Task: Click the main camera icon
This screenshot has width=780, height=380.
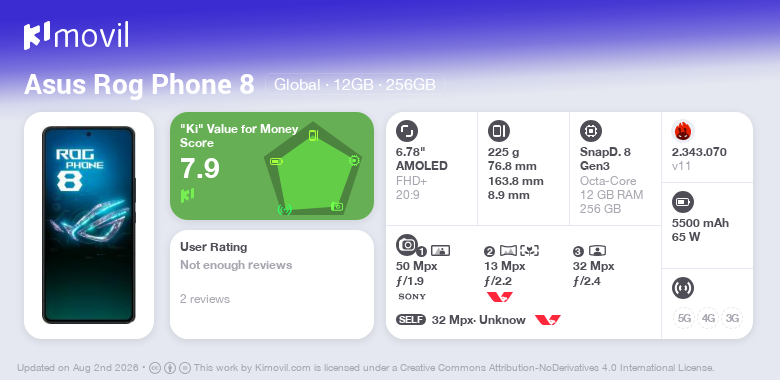Action: click(407, 244)
